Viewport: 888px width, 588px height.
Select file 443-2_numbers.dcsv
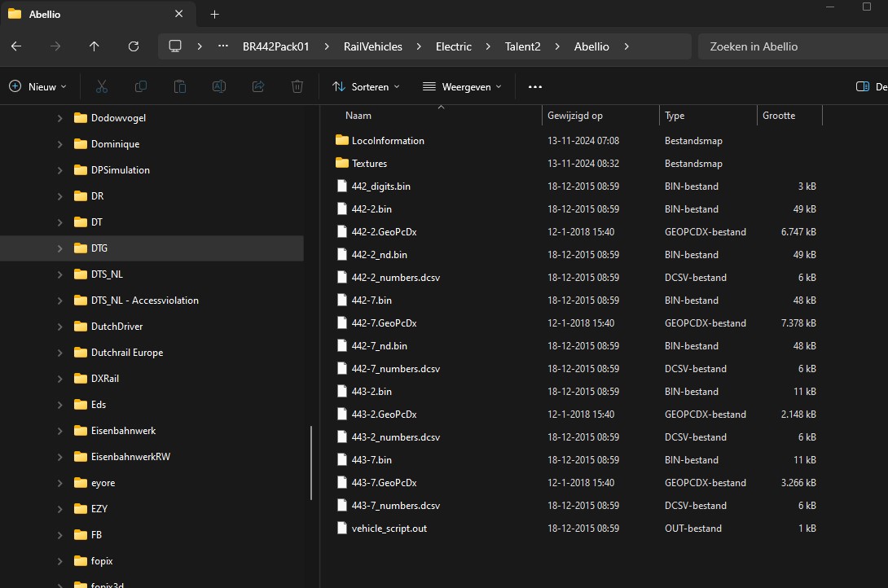point(396,437)
